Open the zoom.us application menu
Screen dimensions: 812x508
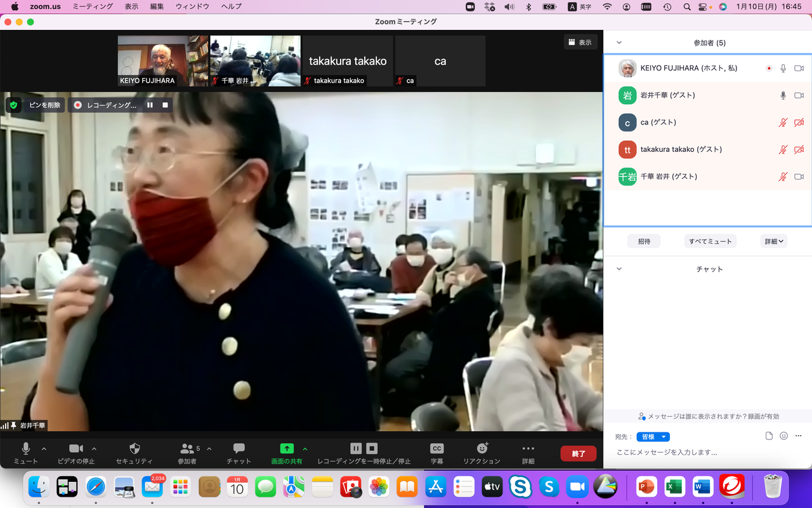pyautogui.click(x=45, y=6)
